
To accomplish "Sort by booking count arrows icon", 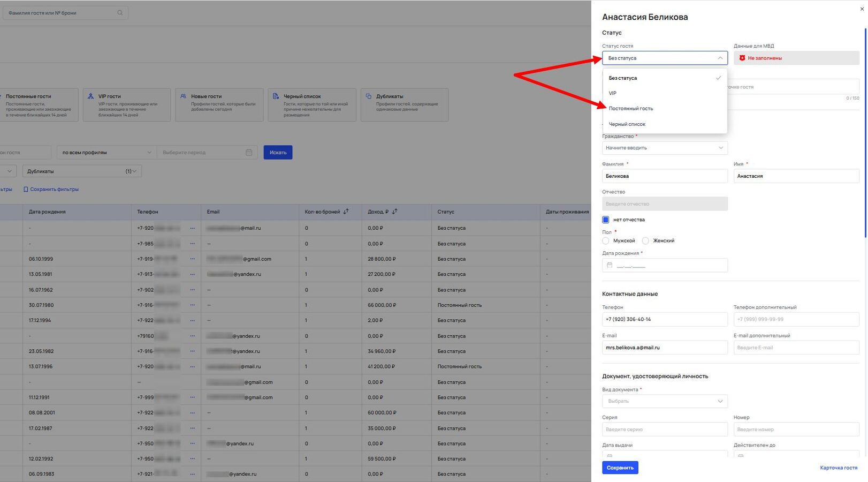I will (x=346, y=212).
